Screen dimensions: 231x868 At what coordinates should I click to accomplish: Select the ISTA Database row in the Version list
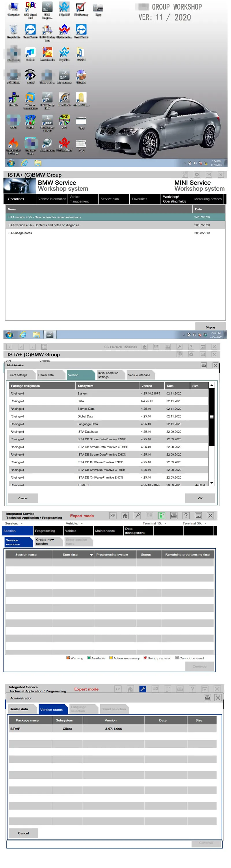point(108,432)
